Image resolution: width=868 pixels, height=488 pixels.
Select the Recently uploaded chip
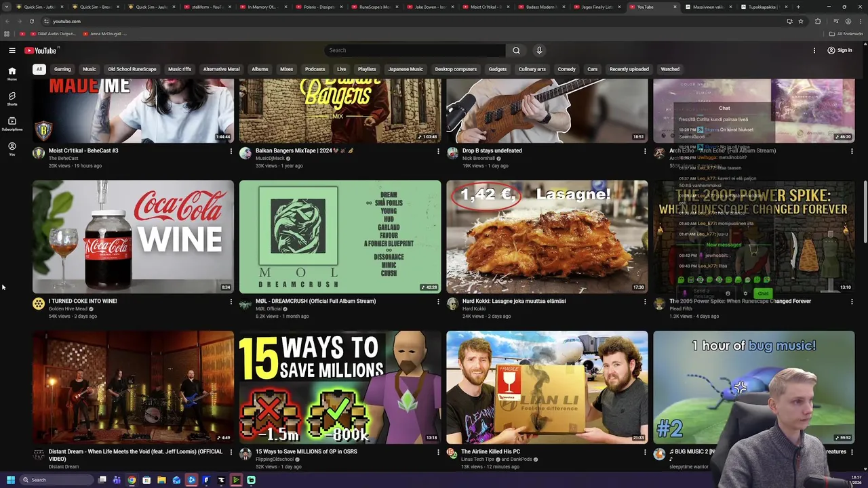click(x=629, y=69)
